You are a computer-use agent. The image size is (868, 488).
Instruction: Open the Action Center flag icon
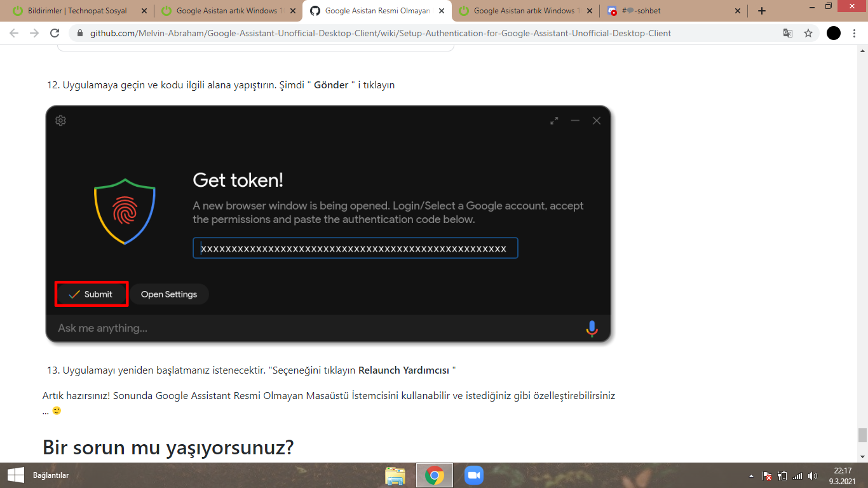(767, 476)
